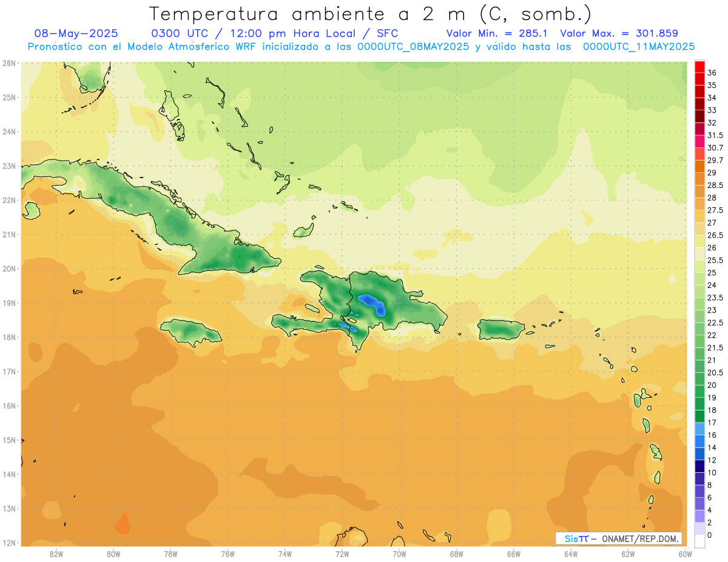Click the date text '08-May-2025'
This screenshot has width=728, height=562.
[x=76, y=33]
